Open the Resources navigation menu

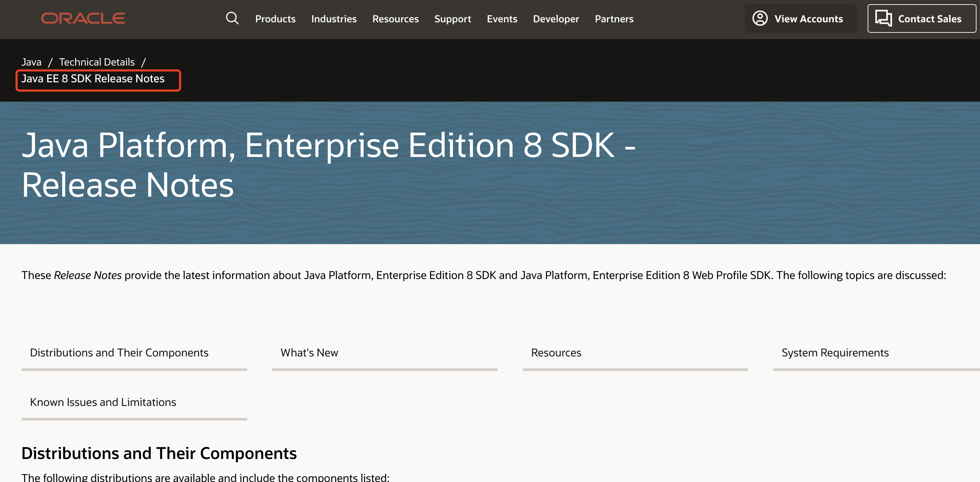point(395,18)
